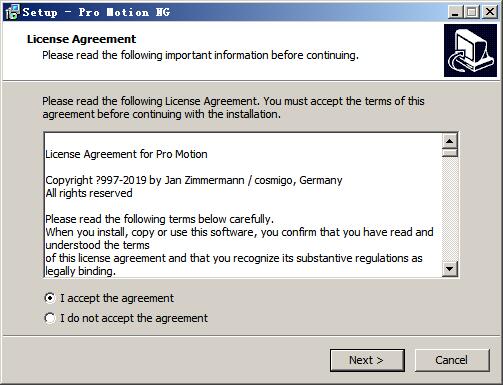Click the scrollbar track below the thumb
Image resolution: width=503 pixels, height=385 pixels.
pyautogui.click(x=450, y=209)
